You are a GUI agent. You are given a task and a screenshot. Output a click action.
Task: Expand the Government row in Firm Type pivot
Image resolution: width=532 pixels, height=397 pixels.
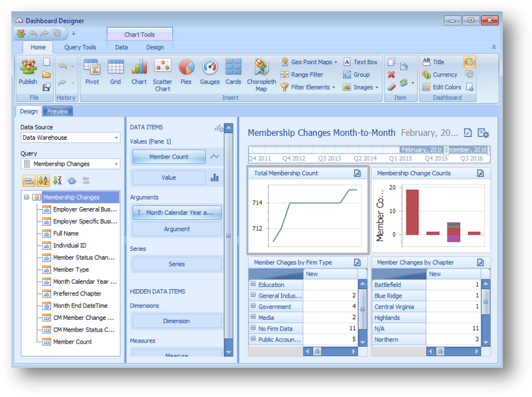pos(253,306)
